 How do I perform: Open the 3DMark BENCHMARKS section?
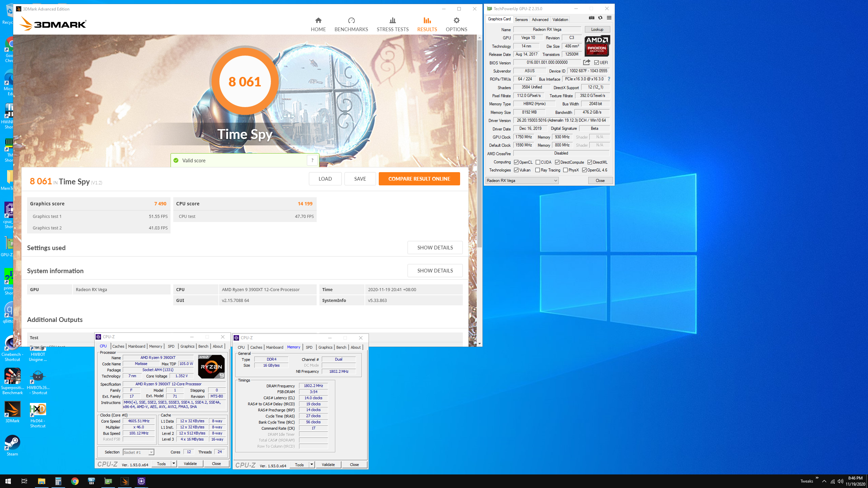tap(351, 24)
